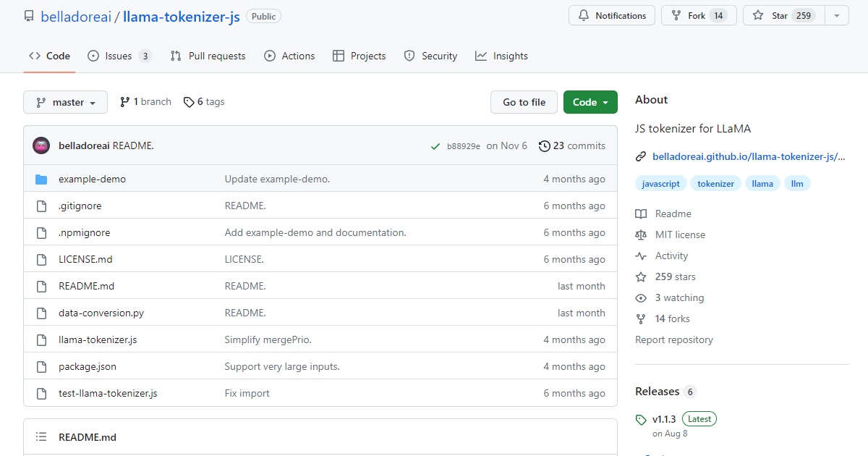Click the README.md table of contents icon
Image resolution: width=868 pixels, height=456 pixels.
tap(41, 437)
